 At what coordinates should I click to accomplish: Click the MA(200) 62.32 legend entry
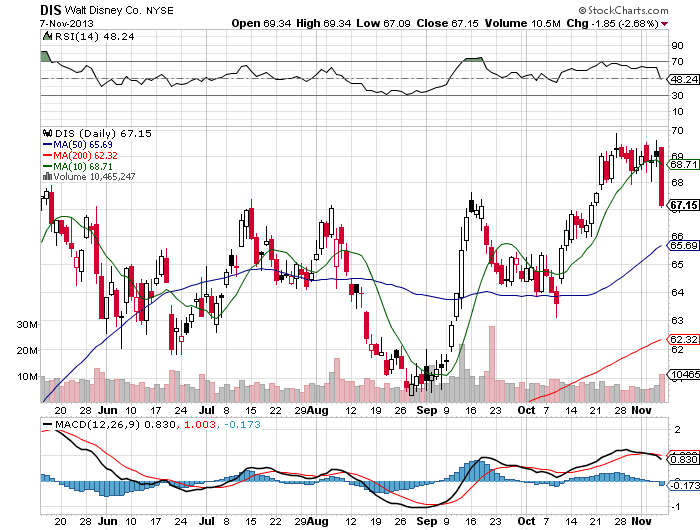click(x=80, y=155)
